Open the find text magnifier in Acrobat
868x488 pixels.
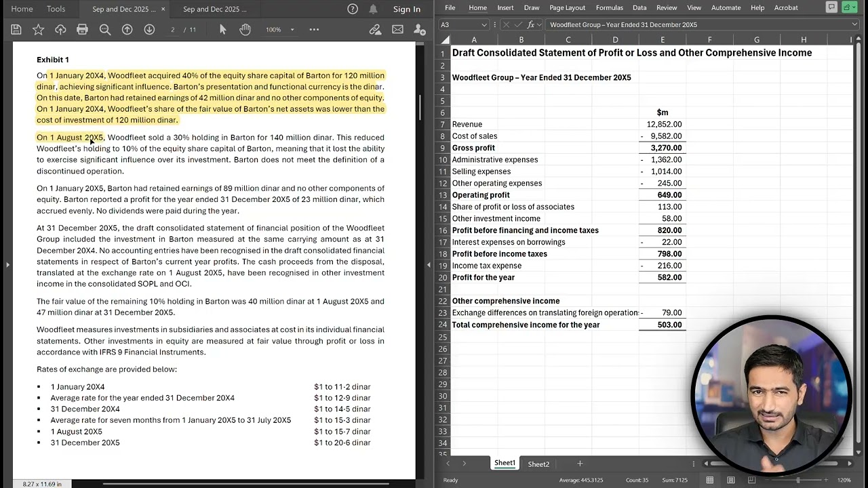(x=105, y=30)
